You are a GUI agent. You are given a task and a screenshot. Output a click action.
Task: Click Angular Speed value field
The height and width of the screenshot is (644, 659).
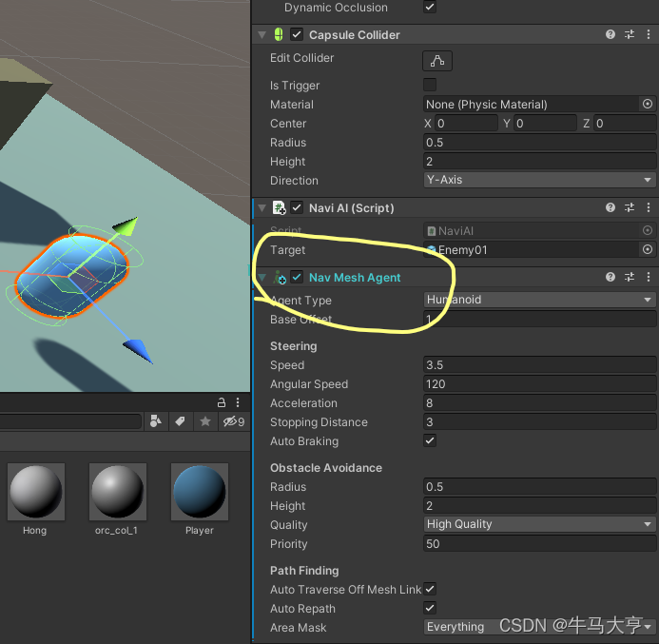(539, 383)
